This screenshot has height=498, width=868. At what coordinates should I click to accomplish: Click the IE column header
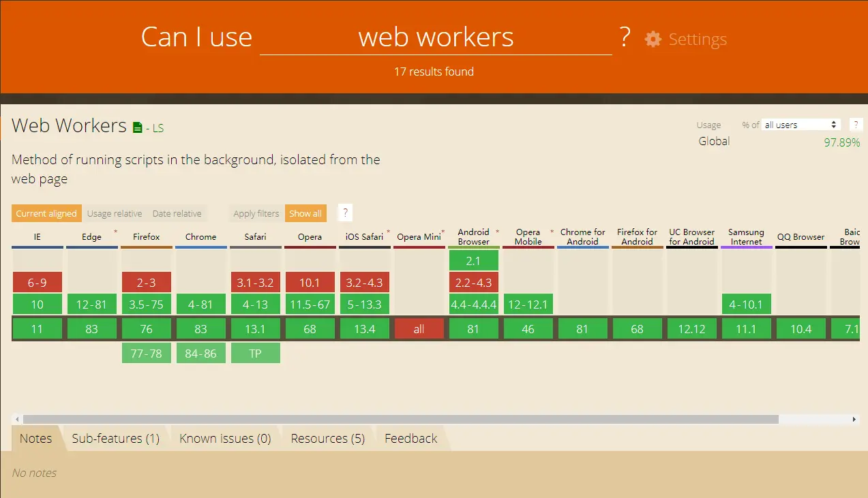38,237
